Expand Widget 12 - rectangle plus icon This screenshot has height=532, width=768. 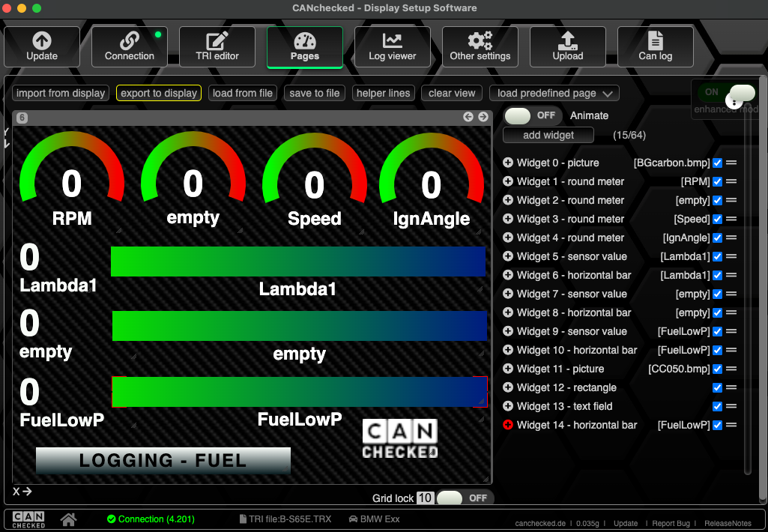pos(508,387)
